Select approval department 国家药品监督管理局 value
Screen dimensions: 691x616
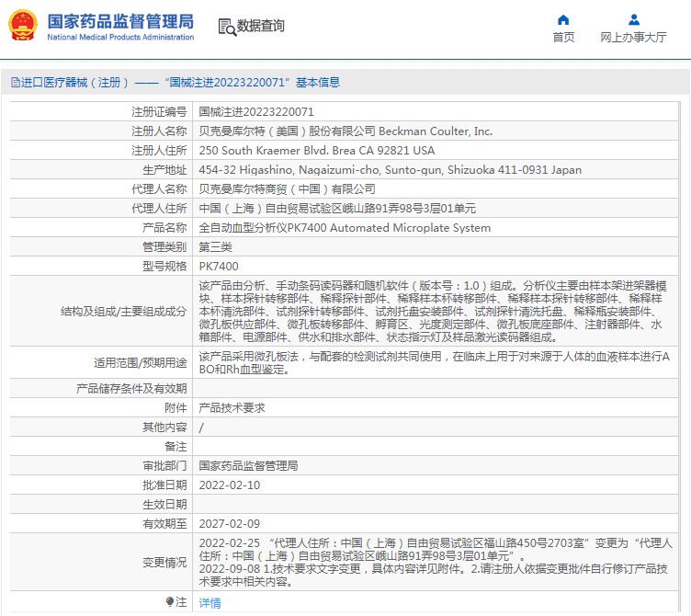[248, 465]
